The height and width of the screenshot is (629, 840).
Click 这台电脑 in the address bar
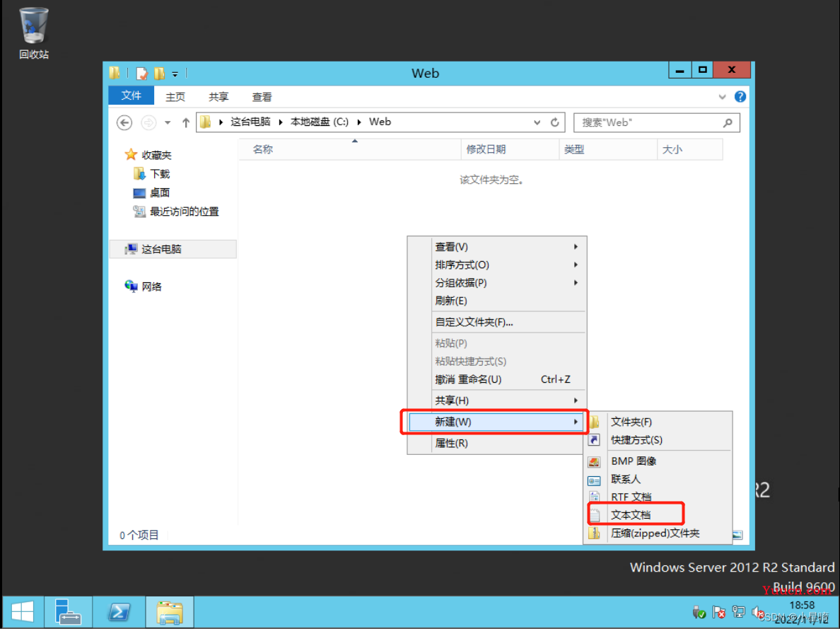click(x=250, y=122)
